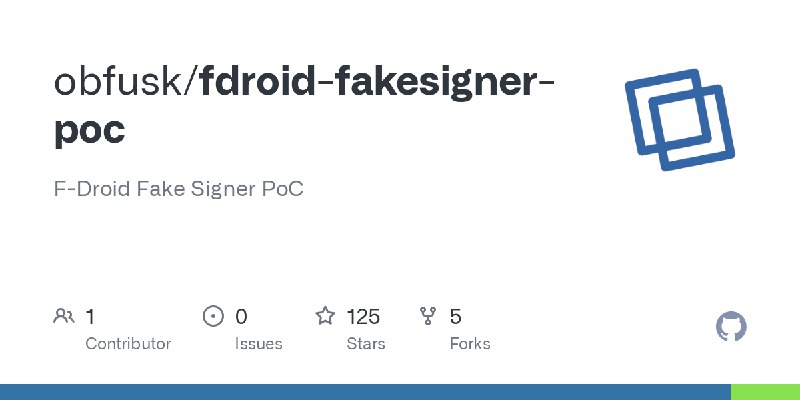The width and height of the screenshot is (800, 400).
Task: Click the word poc in title
Action: tap(90, 132)
